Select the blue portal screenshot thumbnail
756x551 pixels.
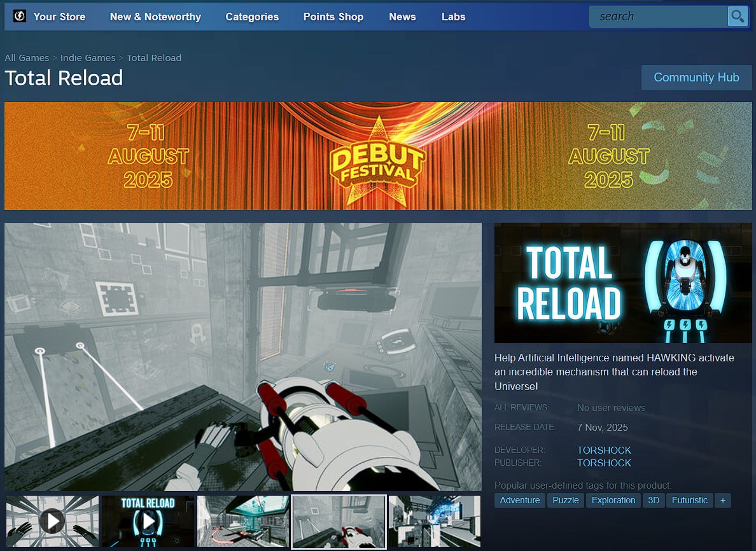pos(435,521)
